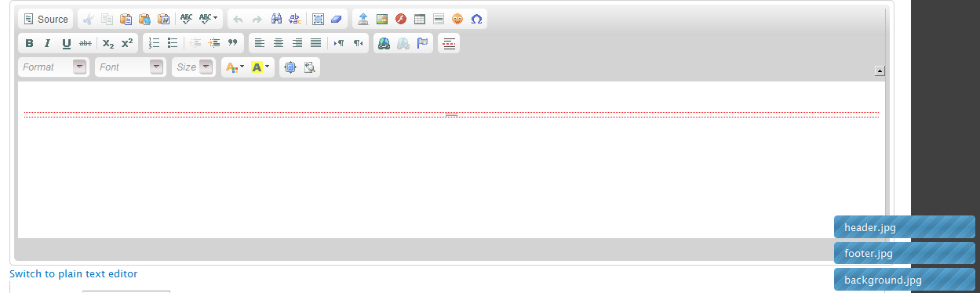
Task: Open the Format dropdown
Action: tap(53, 67)
